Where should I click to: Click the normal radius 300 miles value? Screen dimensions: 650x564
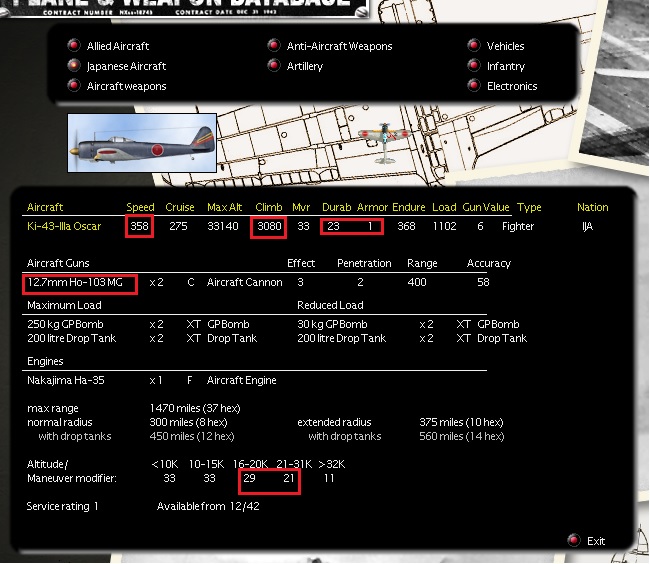pos(188,422)
